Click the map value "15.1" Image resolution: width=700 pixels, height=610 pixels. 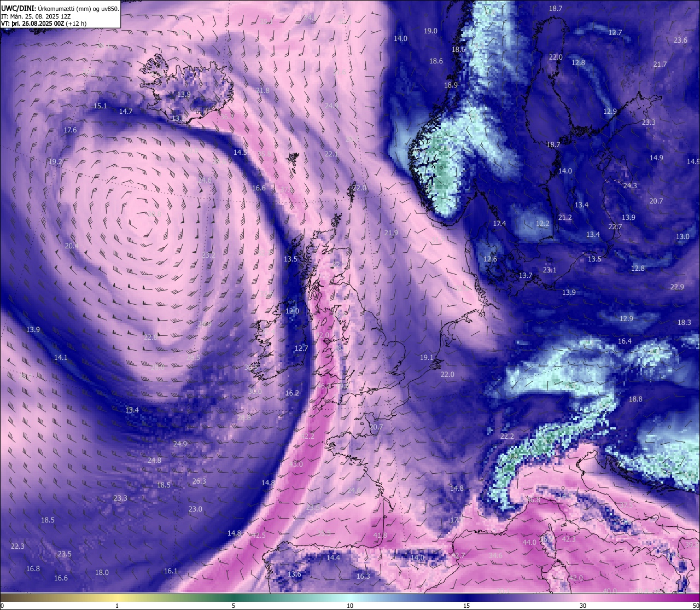click(100, 106)
